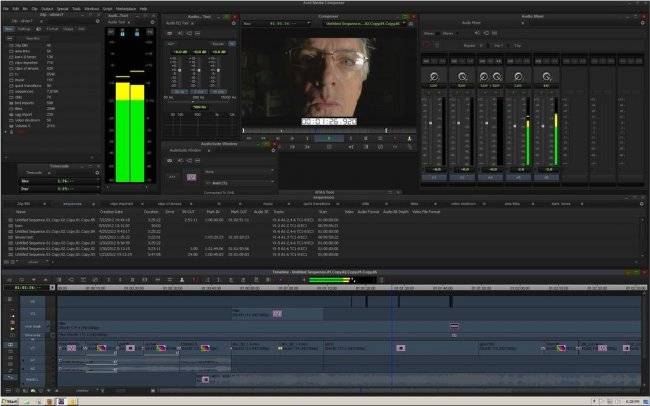Open the bin view dropdown at bin bottom left
This screenshot has width=650, height=406.
pos(35,262)
